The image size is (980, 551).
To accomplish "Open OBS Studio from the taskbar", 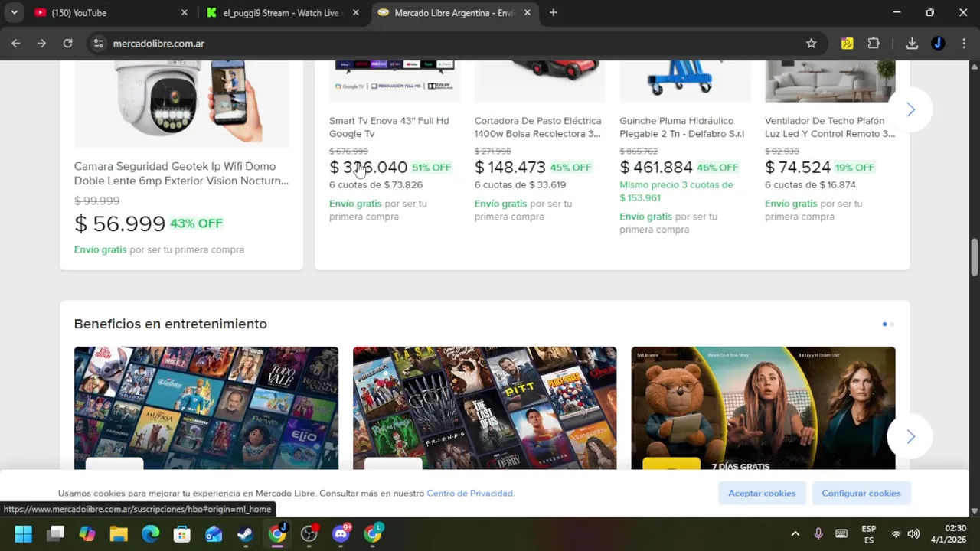I will (x=309, y=533).
